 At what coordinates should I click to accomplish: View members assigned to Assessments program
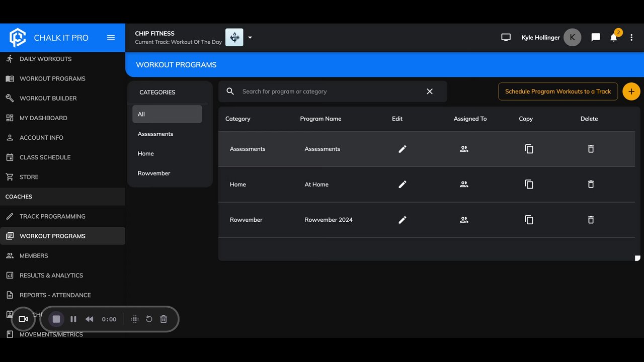464,149
